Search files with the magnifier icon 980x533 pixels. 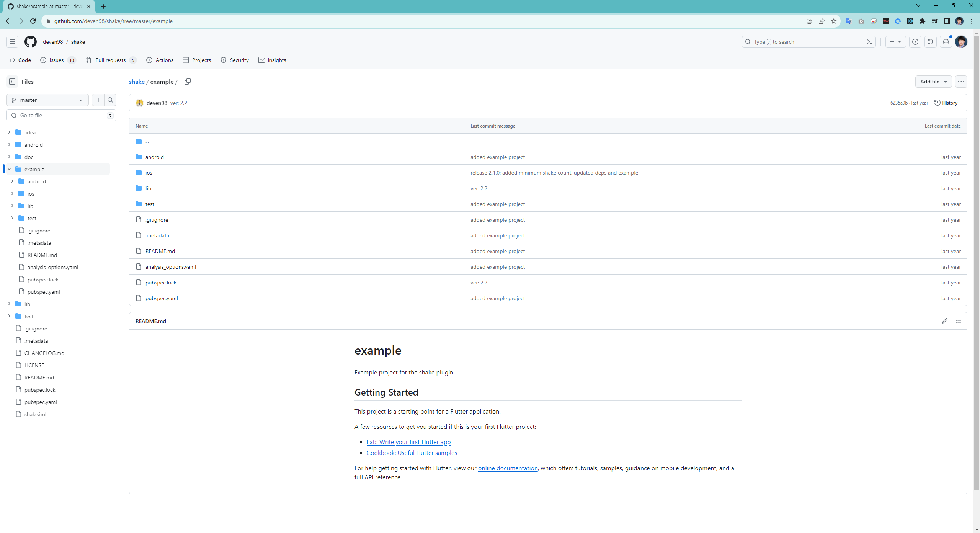[110, 100]
